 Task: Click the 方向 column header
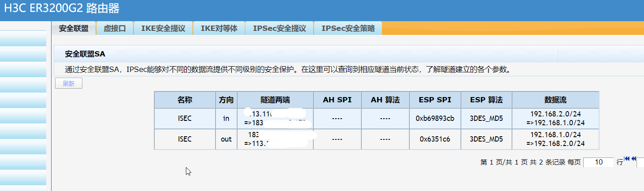point(226,100)
